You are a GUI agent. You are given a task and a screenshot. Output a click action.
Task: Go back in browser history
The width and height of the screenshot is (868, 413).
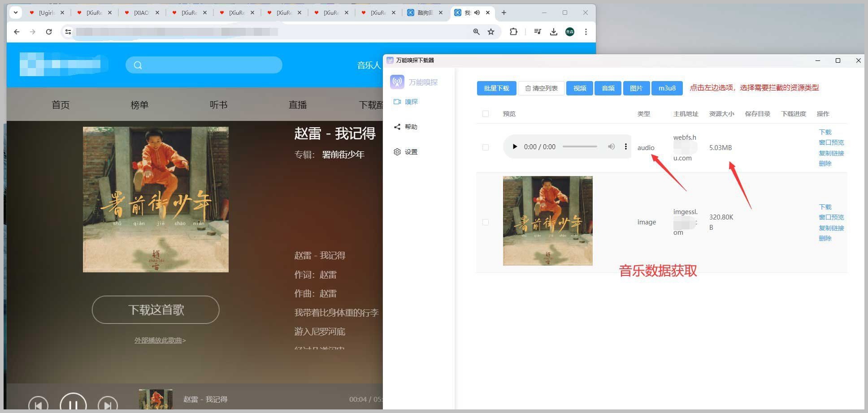tap(17, 32)
